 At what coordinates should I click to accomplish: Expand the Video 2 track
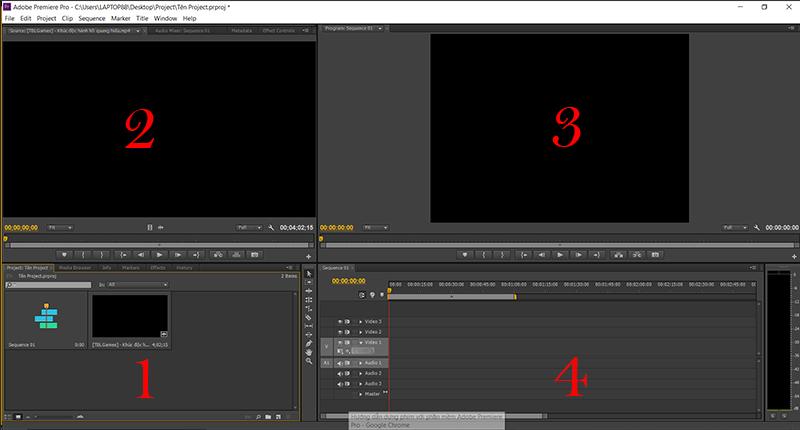(x=361, y=332)
